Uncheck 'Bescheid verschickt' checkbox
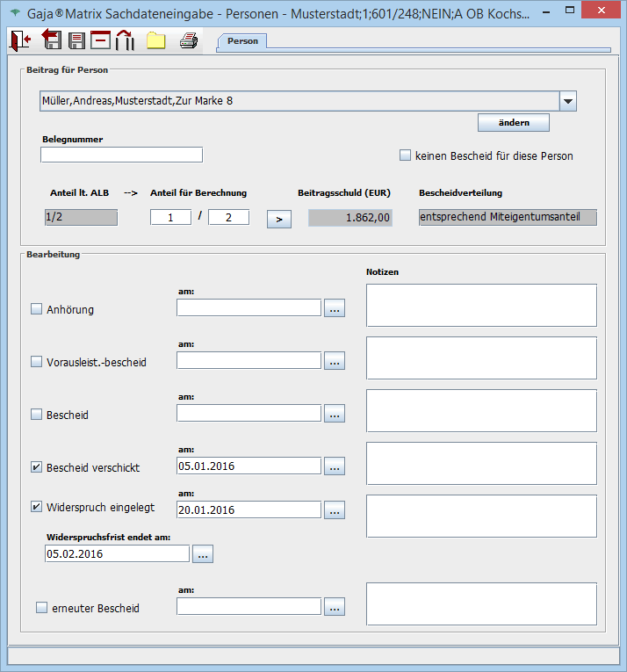 pos(37,467)
